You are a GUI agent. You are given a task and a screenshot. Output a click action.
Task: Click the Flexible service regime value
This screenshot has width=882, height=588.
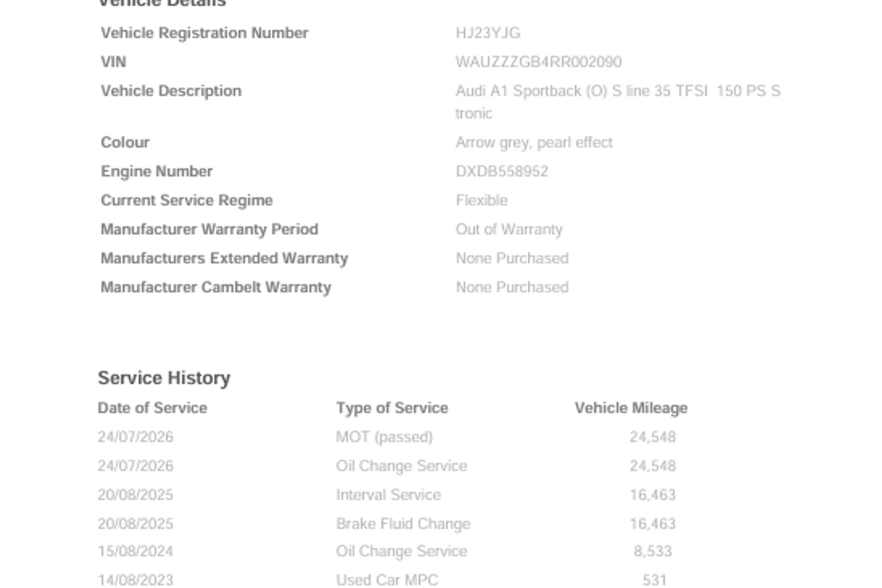tap(481, 200)
